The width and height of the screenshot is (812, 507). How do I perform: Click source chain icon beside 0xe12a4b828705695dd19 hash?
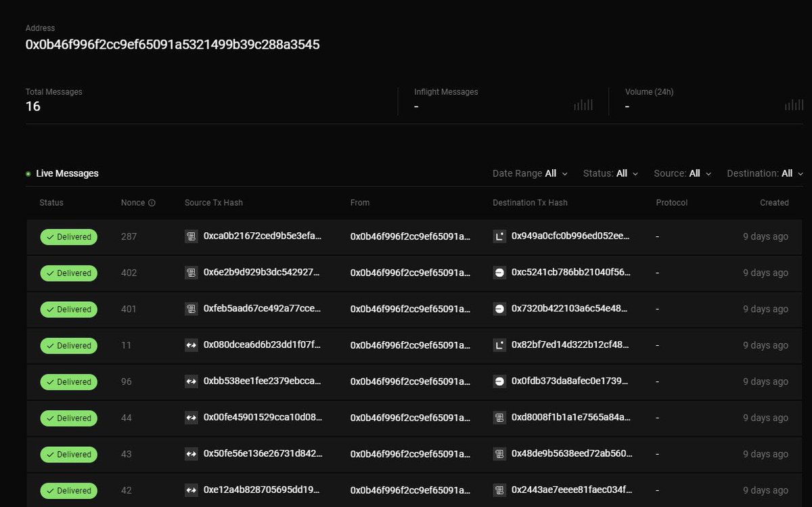(x=191, y=490)
